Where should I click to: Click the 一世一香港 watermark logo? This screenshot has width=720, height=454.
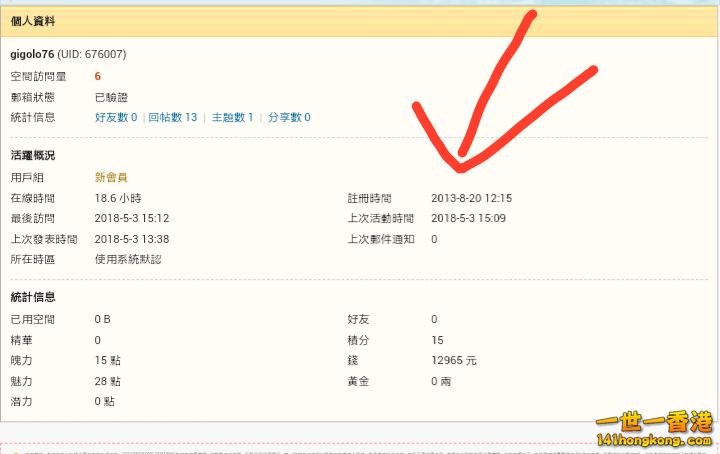654,421
